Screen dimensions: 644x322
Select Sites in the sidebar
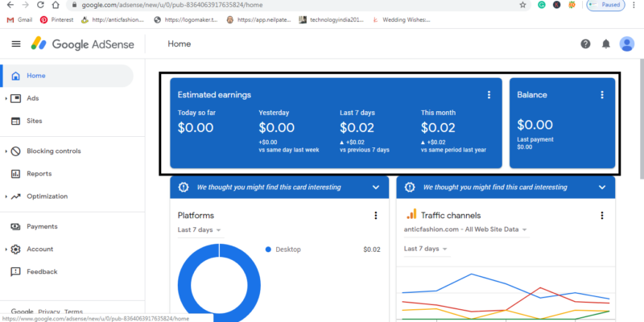[35, 121]
